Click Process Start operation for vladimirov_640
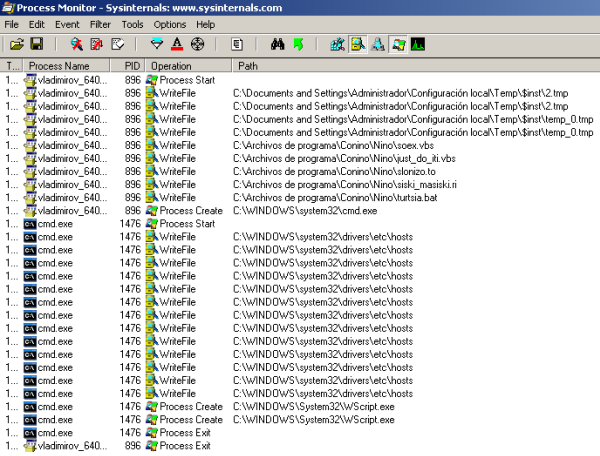The height and width of the screenshot is (456, 600). coord(187,80)
